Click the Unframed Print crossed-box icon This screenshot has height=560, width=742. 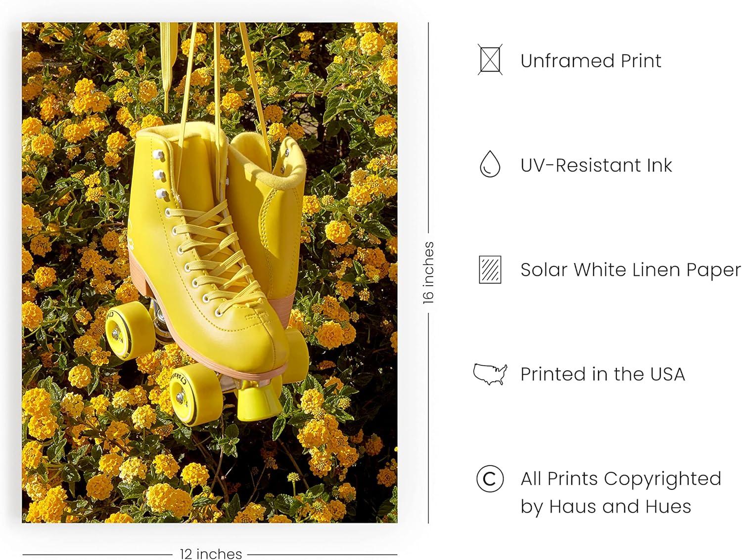coord(490,60)
